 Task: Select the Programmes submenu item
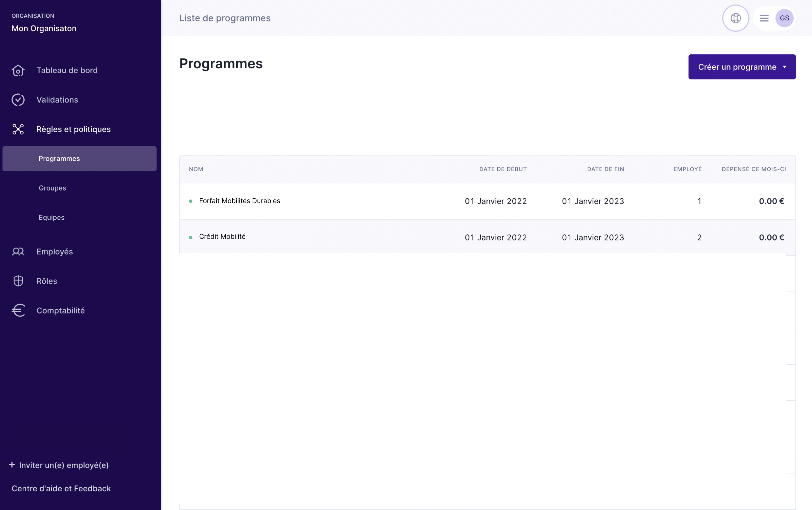(x=59, y=159)
